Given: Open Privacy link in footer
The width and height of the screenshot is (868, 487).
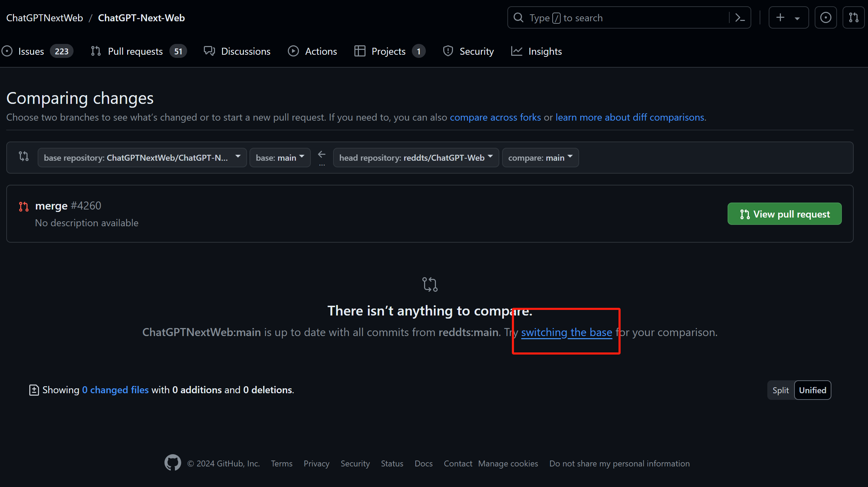Looking at the screenshot, I should 316,463.
